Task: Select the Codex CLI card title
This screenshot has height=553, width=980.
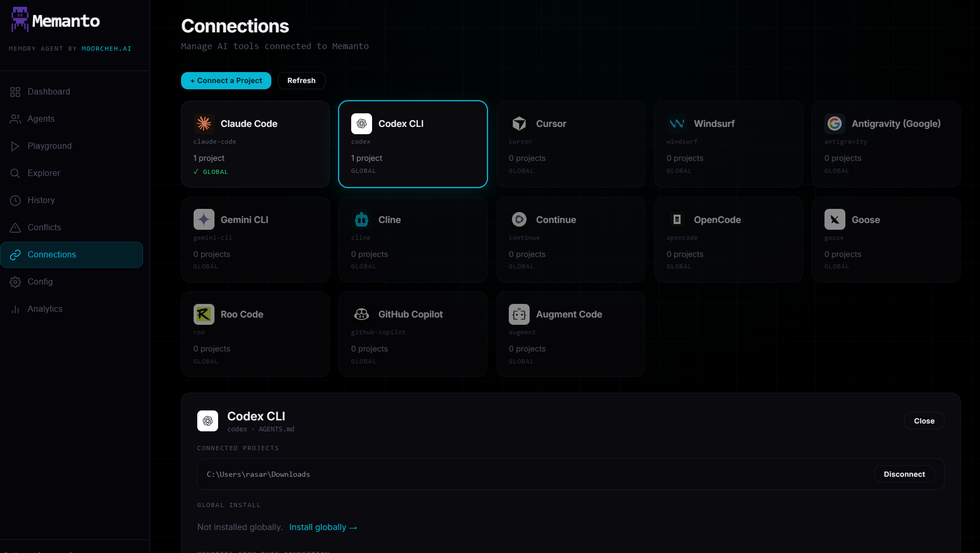Action: click(x=401, y=124)
